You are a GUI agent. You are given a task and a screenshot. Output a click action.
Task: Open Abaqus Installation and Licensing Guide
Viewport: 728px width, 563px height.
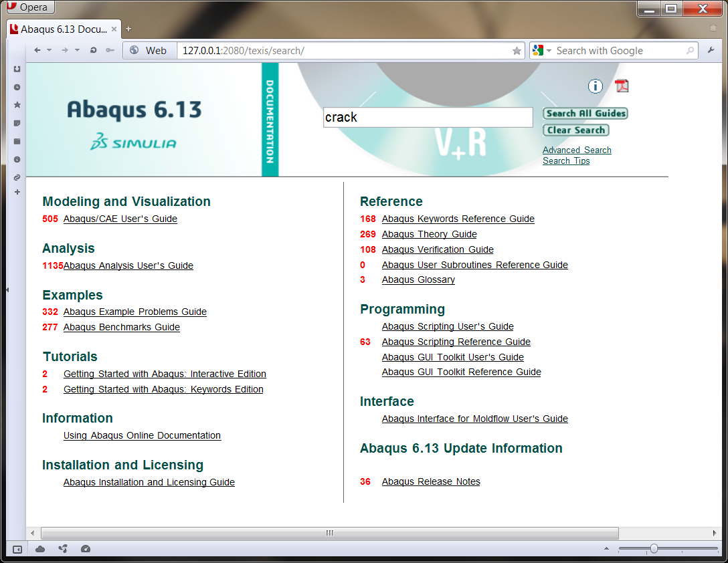[149, 482]
